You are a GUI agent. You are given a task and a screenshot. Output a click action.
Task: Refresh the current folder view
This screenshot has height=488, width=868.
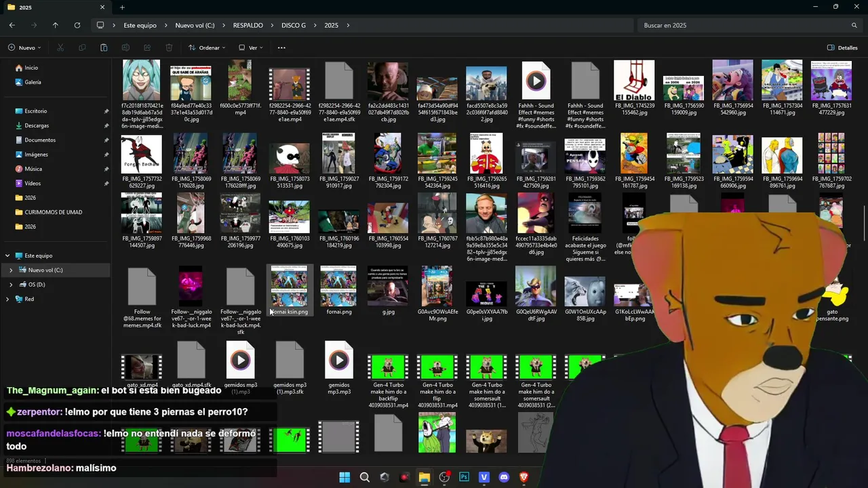tap(77, 25)
